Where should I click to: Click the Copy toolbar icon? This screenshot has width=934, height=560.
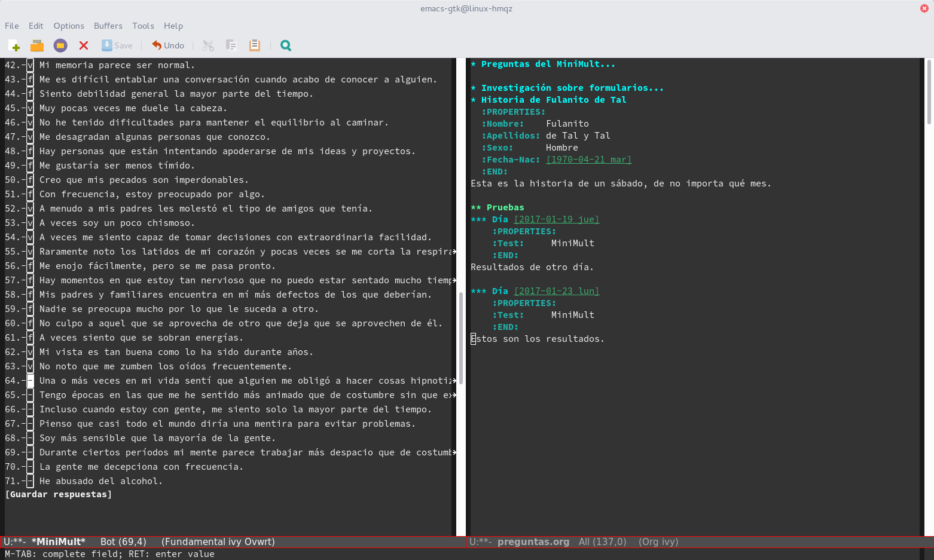point(231,45)
